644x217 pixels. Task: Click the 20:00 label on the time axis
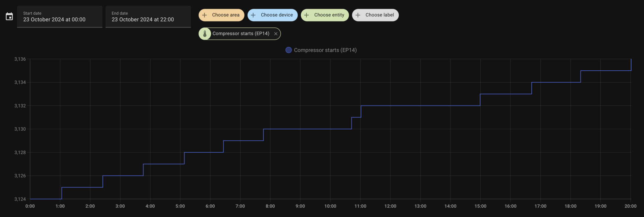pyautogui.click(x=630, y=206)
